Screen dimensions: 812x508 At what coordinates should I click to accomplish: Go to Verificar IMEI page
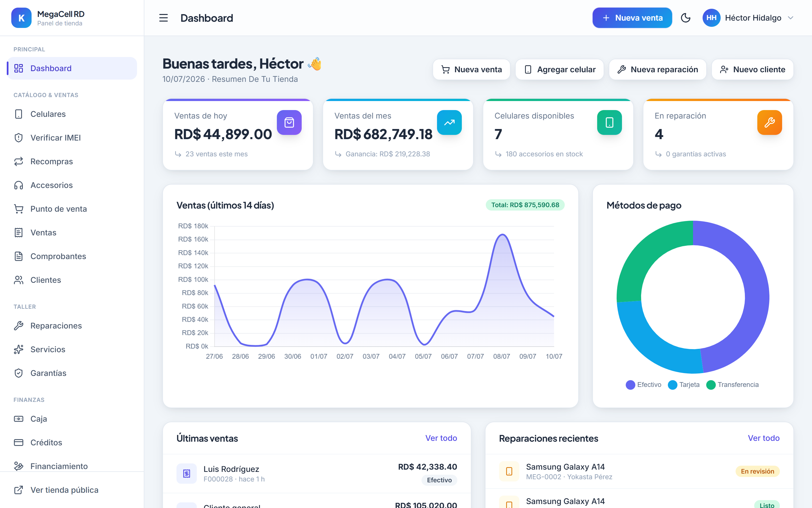[x=72, y=138]
